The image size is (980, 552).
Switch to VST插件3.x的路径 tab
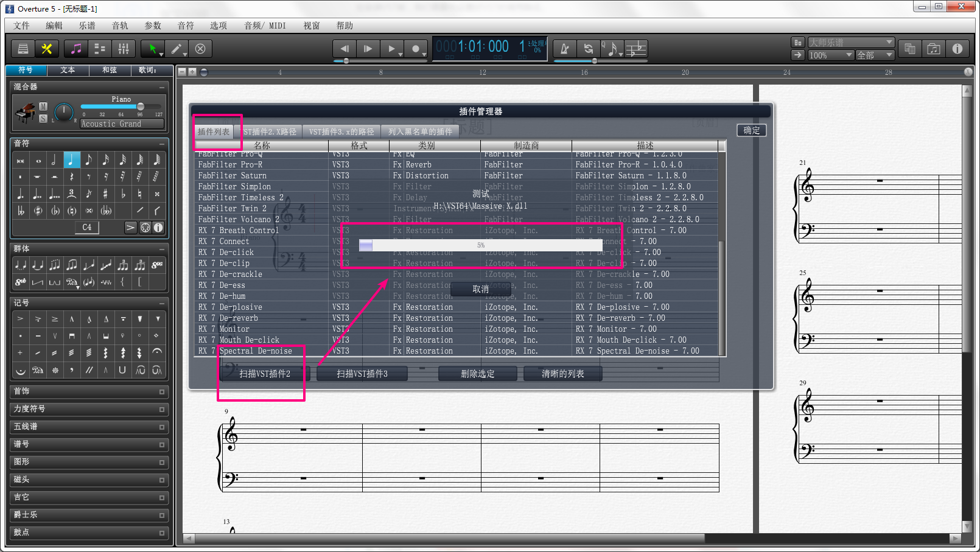[x=341, y=131]
